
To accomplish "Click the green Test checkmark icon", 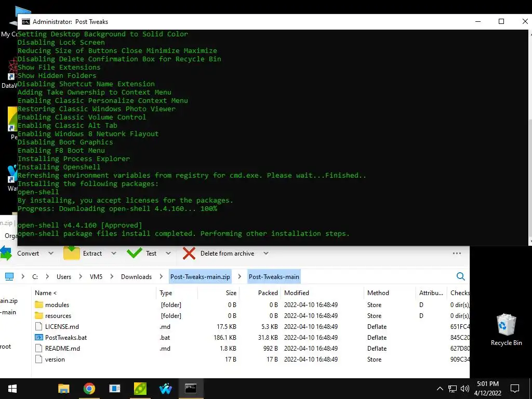I will coord(135,253).
